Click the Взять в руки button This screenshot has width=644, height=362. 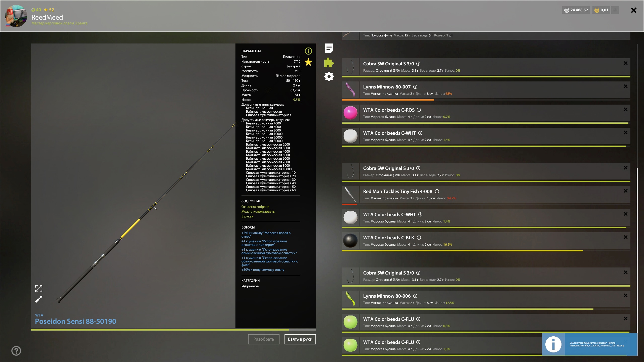(x=300, y=339)
